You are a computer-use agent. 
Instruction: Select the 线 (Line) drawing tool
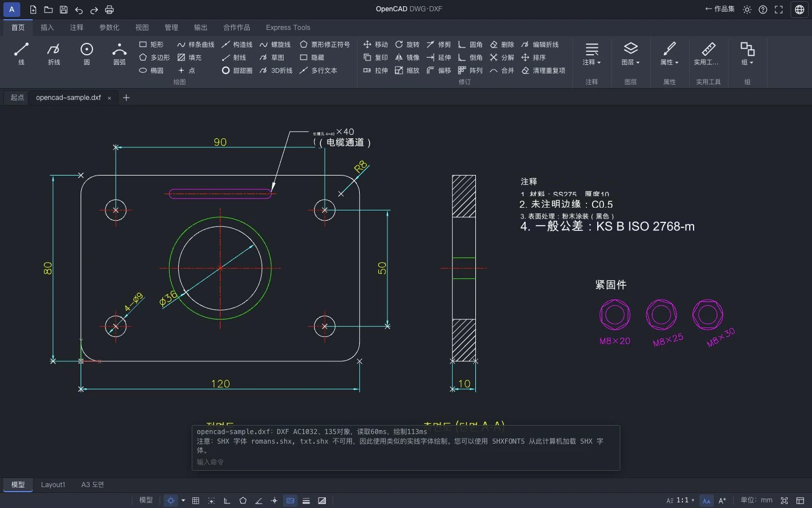point(21,54)
